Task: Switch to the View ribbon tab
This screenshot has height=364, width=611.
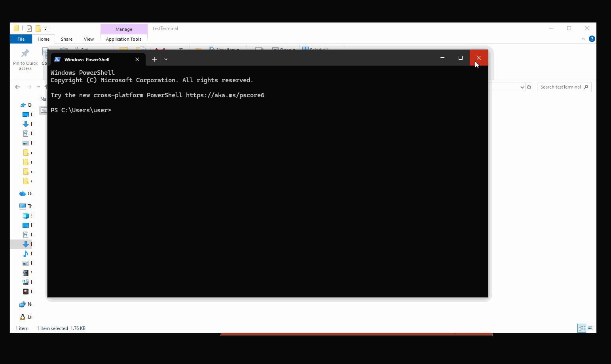Action: pyautogui.click(x=89, y=39)
